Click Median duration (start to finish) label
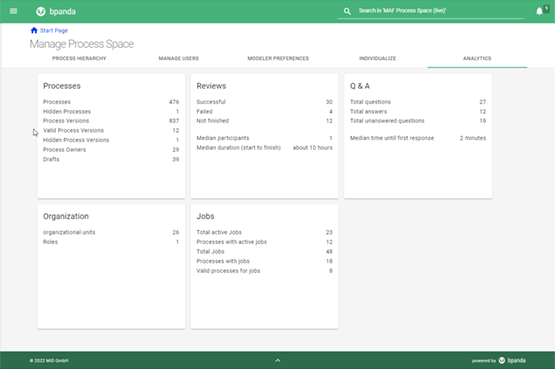This screenshot has width=555, height=369. (x=239, y=148)
